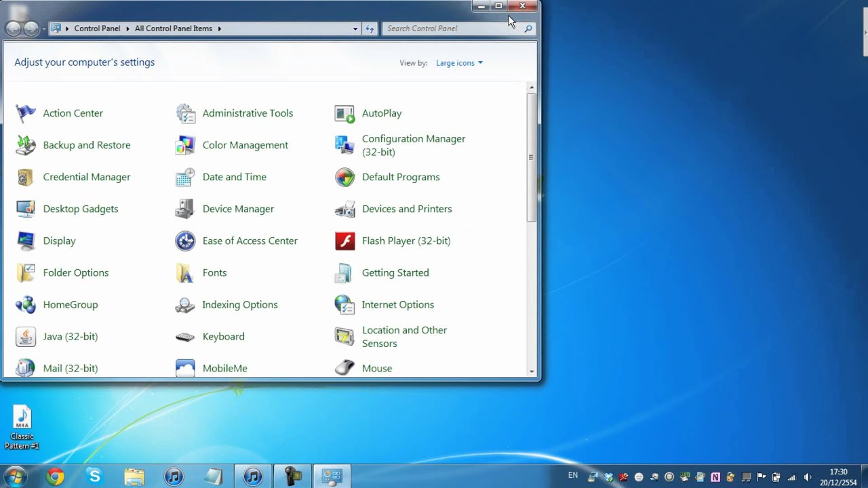Open Recent Pages dropdown beside the forward button
The image size is (868, 488).
tap(44, 28)
